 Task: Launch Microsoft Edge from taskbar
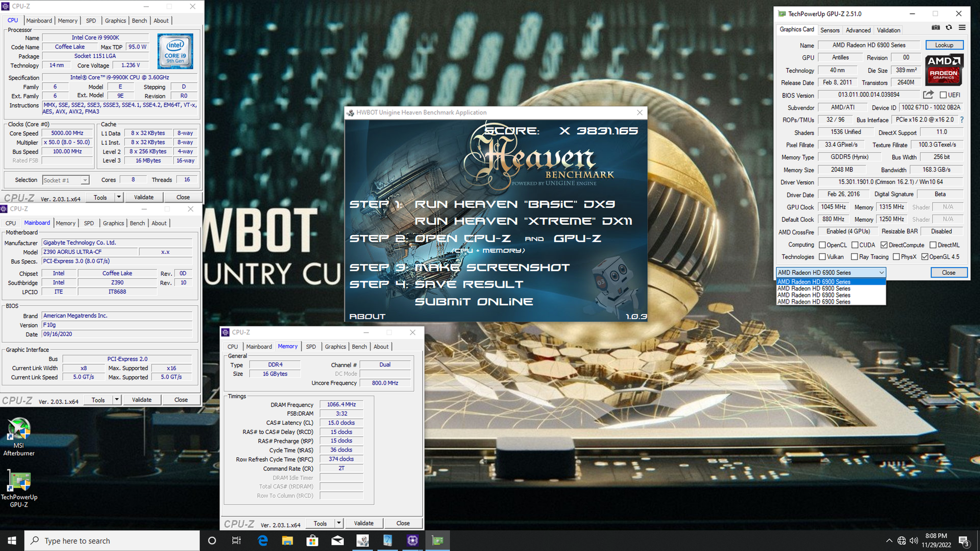[263, 540]
